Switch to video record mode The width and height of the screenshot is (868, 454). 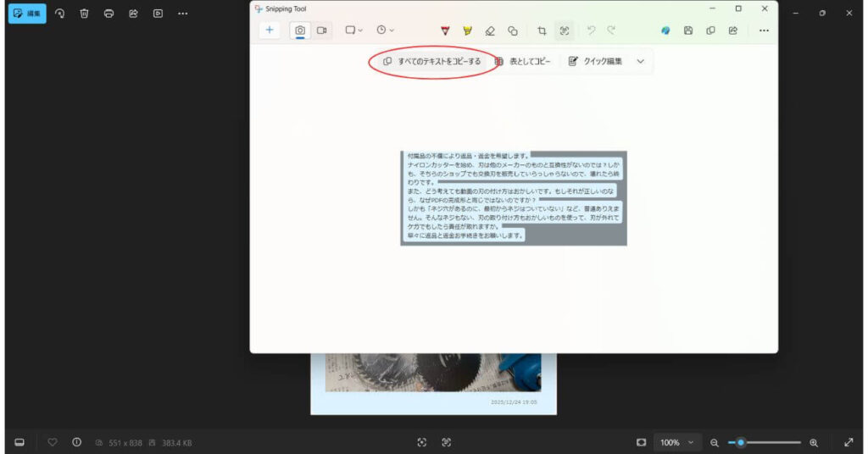[321, 30]
